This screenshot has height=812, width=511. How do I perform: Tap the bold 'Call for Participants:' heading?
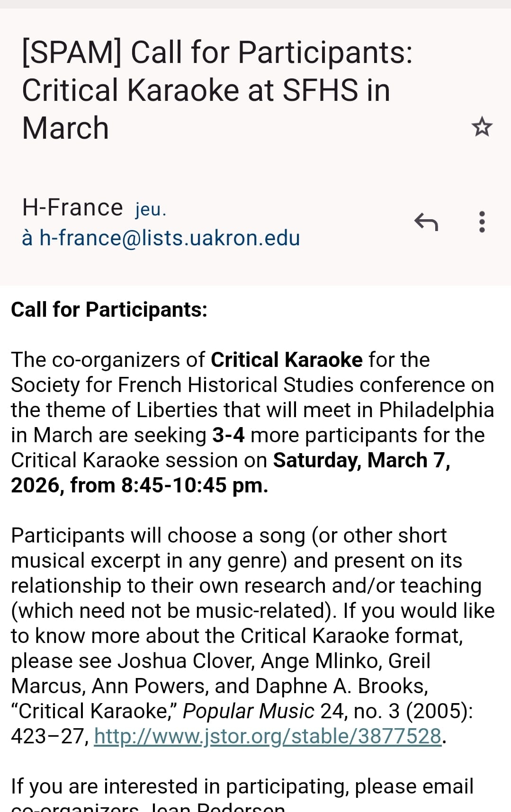click(x=109, y=310)
